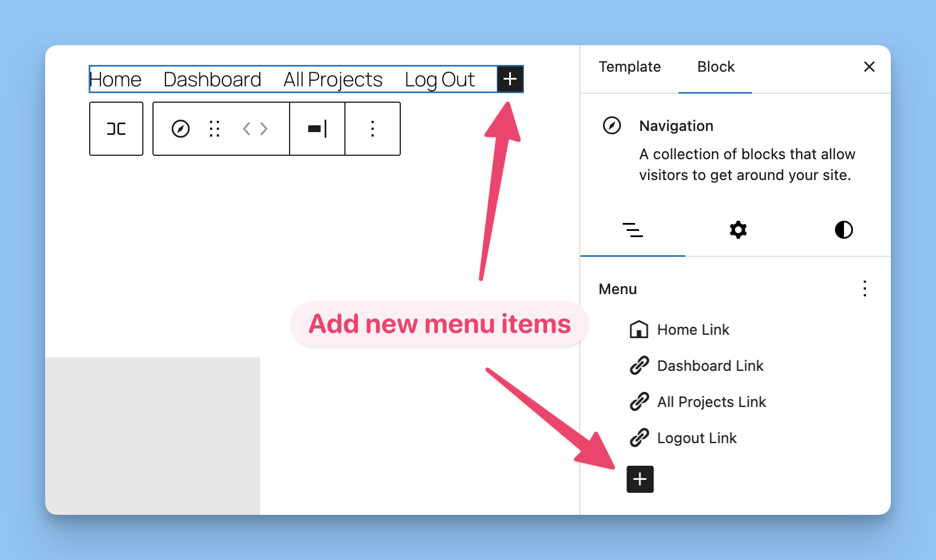Click Dashboard in the navigation bar

pyautogui.click(x=212, y=80)
